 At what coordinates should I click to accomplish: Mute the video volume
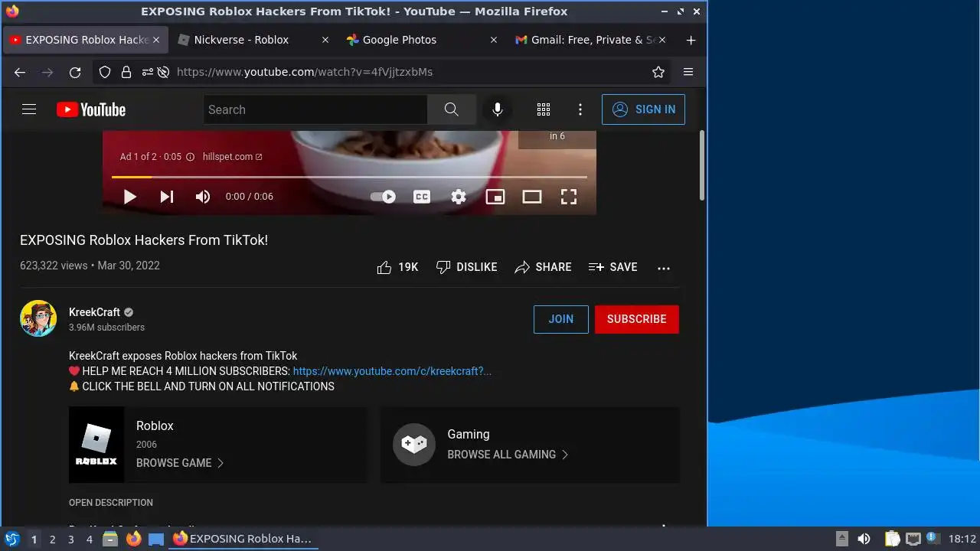[203, 197]
